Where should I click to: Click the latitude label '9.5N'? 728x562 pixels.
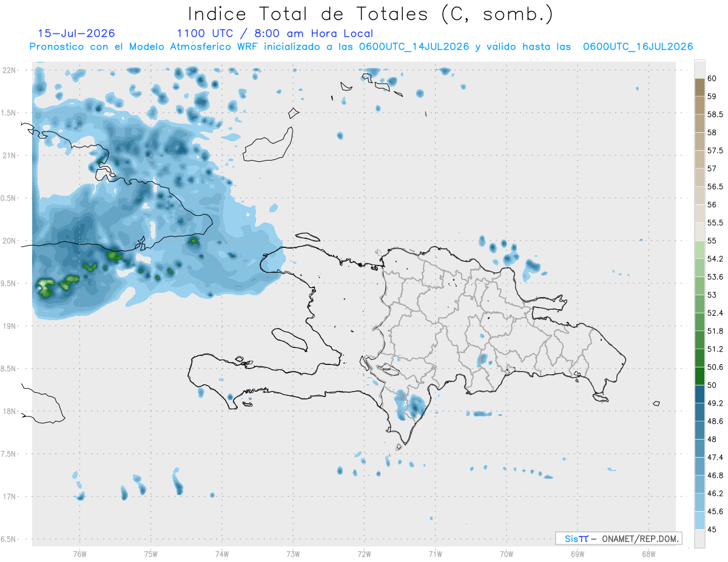pos(8,284)
